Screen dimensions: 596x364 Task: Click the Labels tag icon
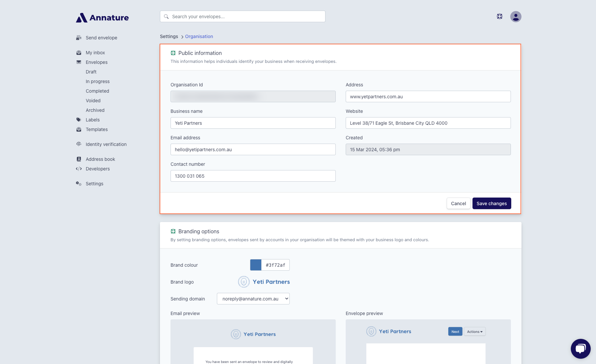pos(79,120)
